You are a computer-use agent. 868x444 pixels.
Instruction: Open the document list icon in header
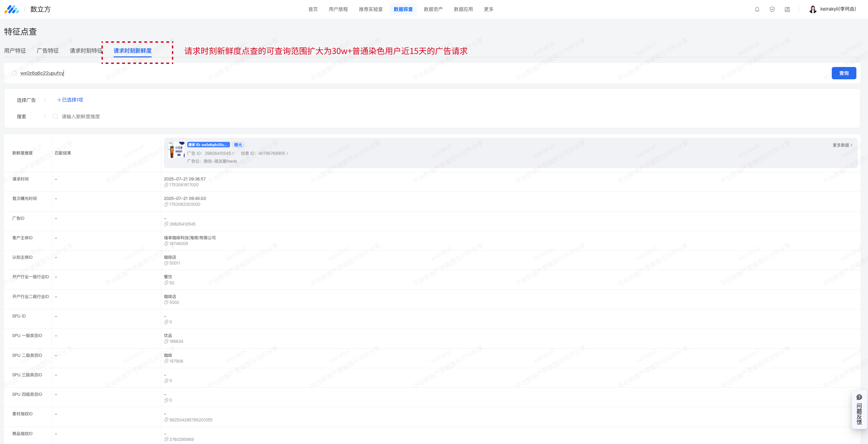(x=787, y=10)
